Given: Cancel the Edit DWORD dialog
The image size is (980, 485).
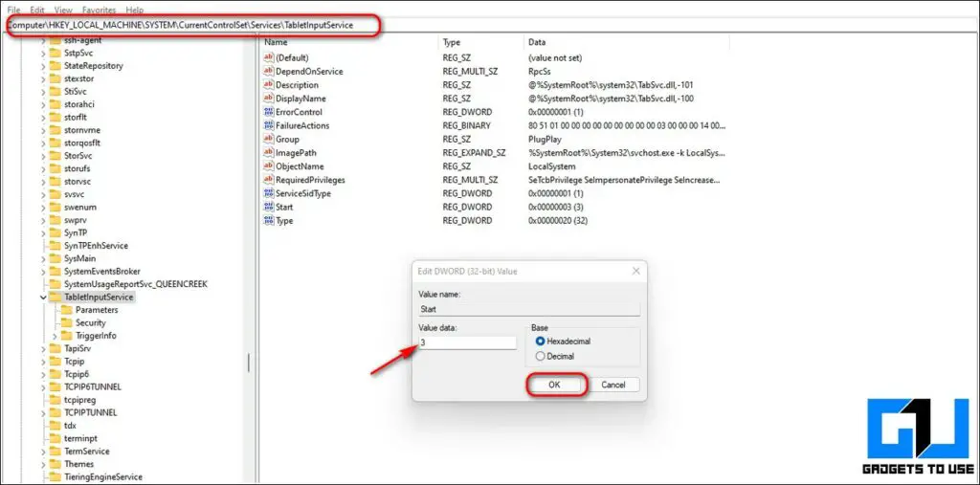Looking at the screenshot, I should click(613, 385).
